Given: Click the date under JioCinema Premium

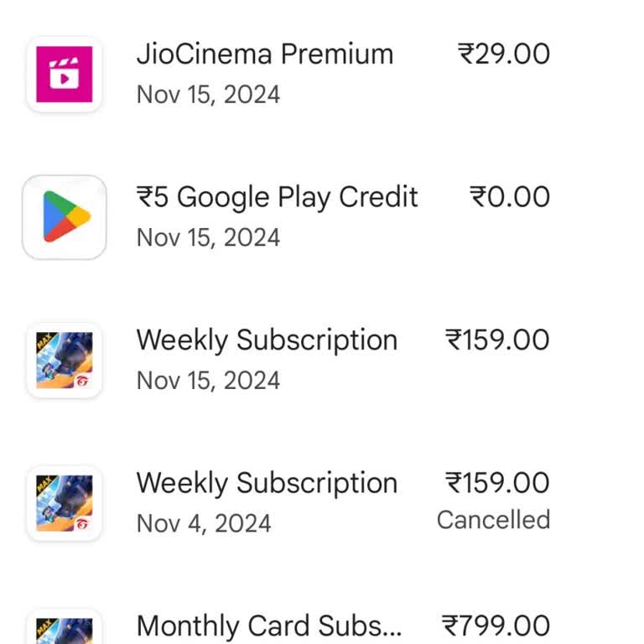Looking at the screenshot, I should point(208,94).
